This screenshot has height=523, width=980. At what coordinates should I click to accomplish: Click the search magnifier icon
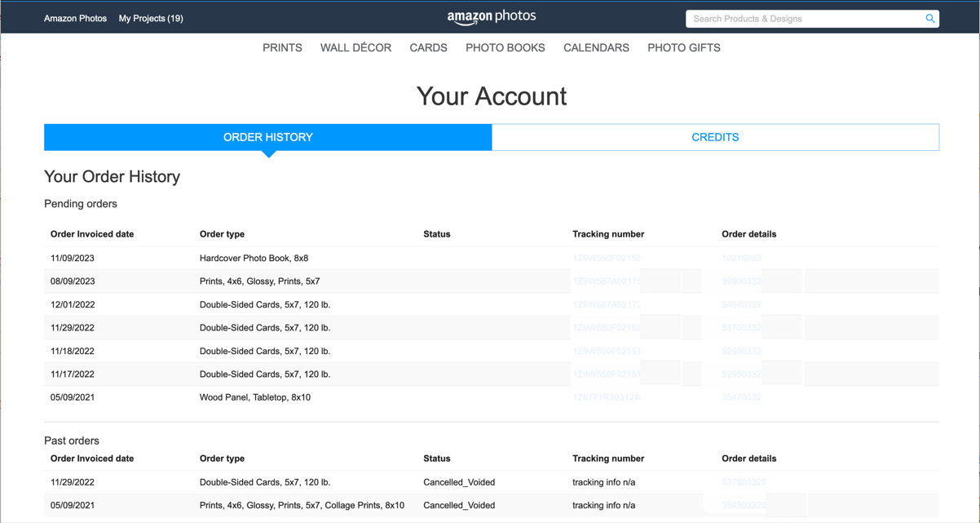pos(929,18)
